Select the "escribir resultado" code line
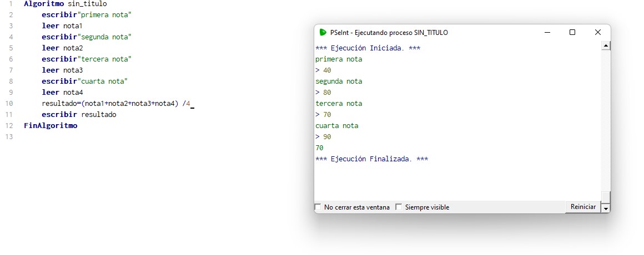 [x=79, y=115]
